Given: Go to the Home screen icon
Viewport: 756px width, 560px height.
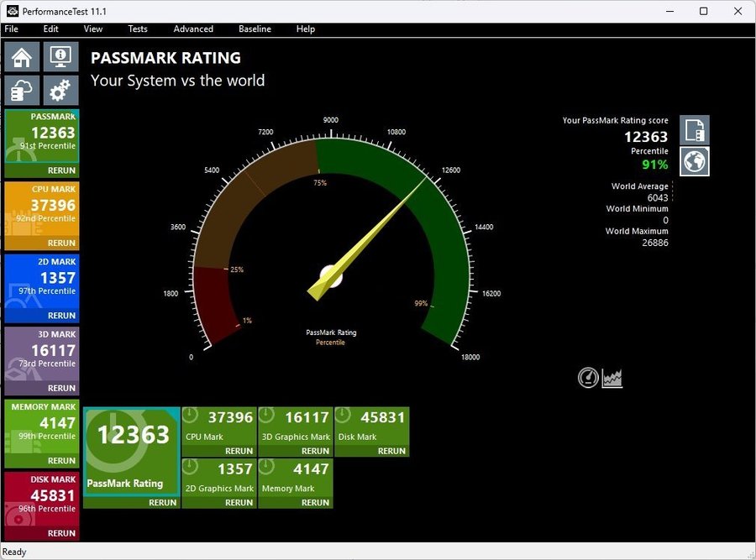Looking at the screenshot, I should (22, 57).
